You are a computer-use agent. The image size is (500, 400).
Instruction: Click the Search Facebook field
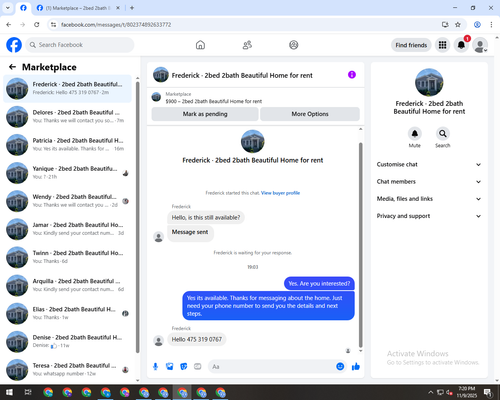(x=80, y=45)
